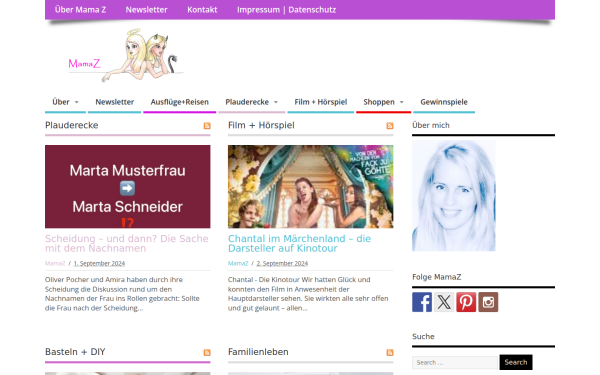This screenshot has height=375, width=600.
Task: Open article Chantal im Märchenland headline
Action: (299, 243)
